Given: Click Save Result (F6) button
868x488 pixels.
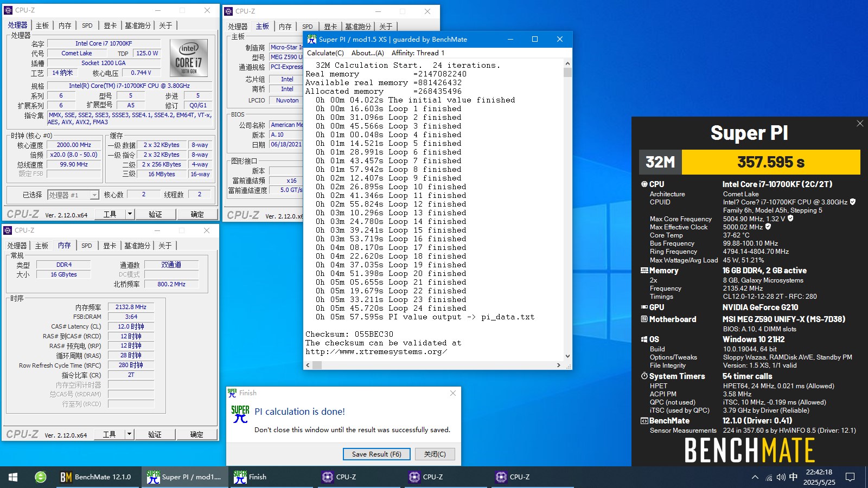Looking at the screenshot, I should [376, 454].
